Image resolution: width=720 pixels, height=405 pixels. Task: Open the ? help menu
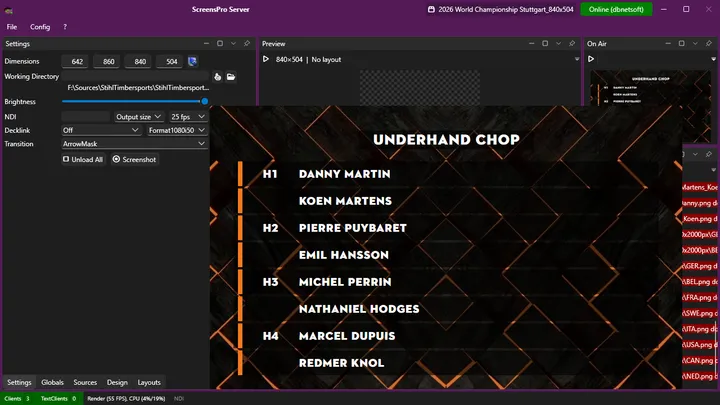pos(65,27)
